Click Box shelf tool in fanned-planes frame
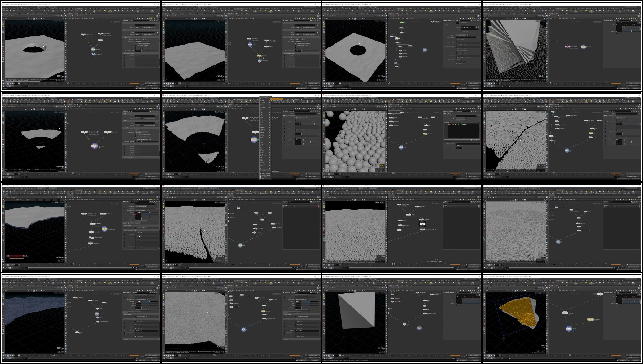The image size is (643, 364). pos(485,11)
